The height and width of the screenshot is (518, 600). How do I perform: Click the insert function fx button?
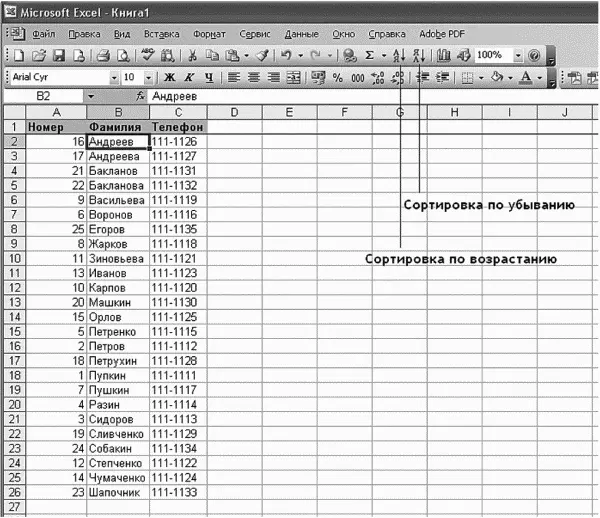pos(140,96)
